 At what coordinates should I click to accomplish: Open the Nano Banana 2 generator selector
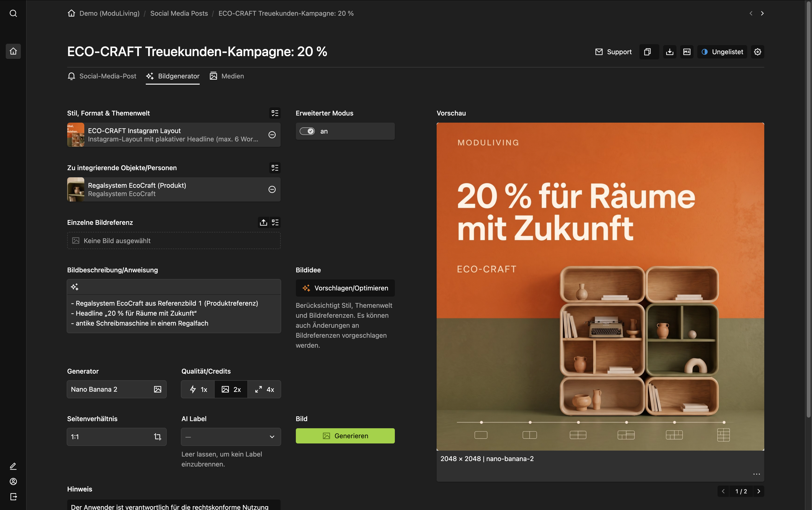(117, 389)
